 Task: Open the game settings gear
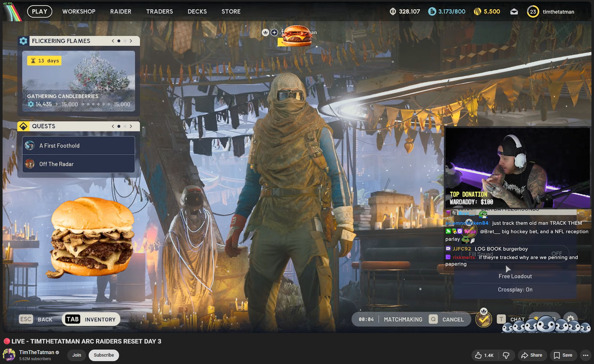570,319
